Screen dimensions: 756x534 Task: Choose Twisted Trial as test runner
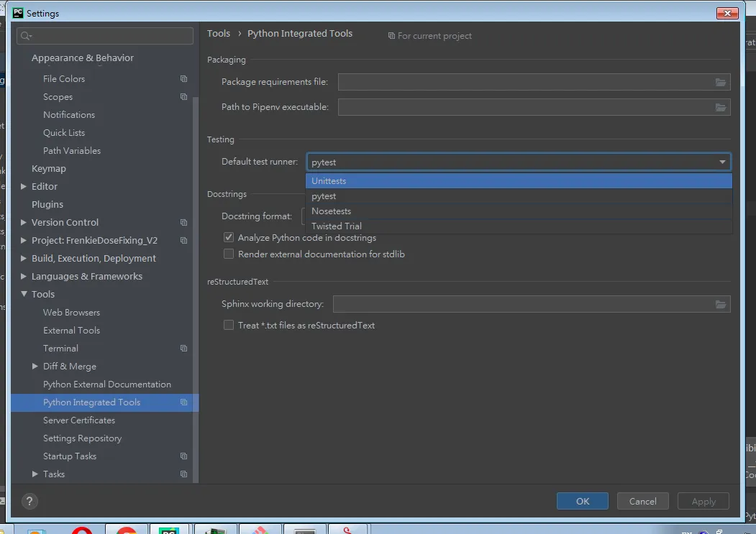point(519,226)
